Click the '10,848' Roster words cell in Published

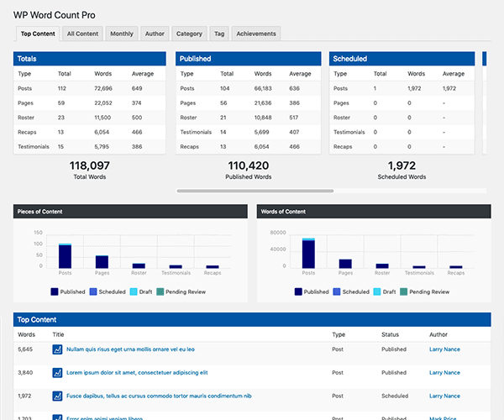click(263, 118)
